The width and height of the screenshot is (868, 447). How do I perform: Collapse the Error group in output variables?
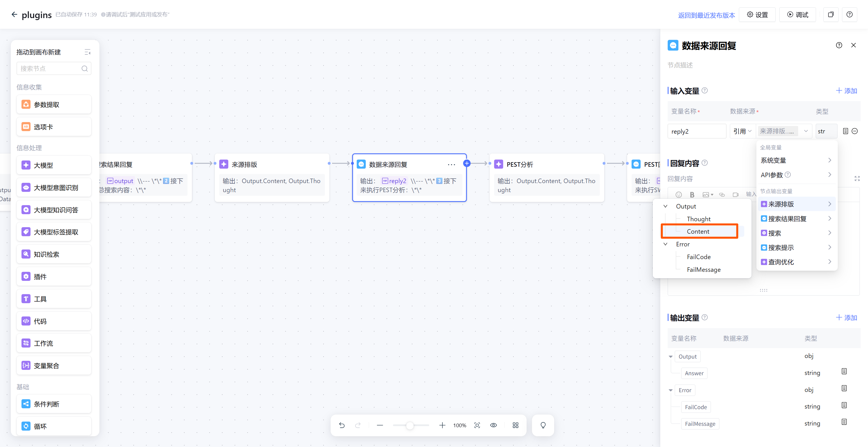[670, 390]
